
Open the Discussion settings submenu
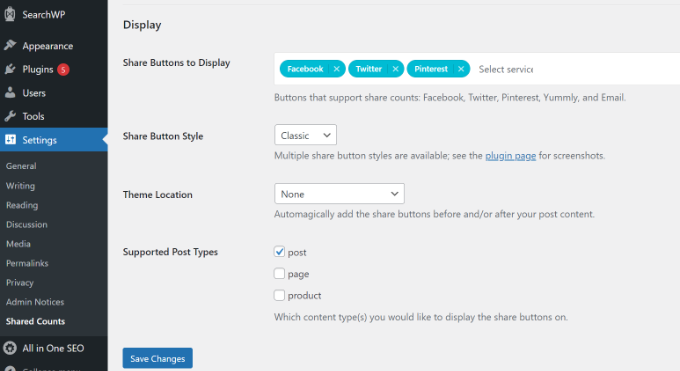pyautogui.click(x=27, y=224)
